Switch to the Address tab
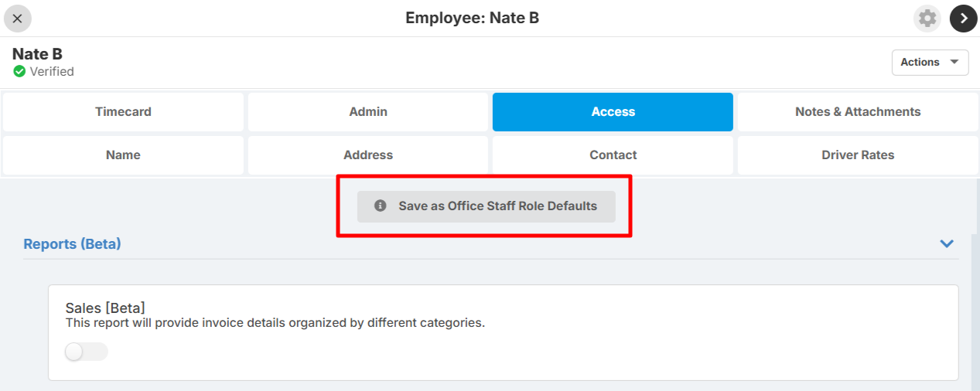This screenshot has height=391, width=980. [x=368, y=155]
